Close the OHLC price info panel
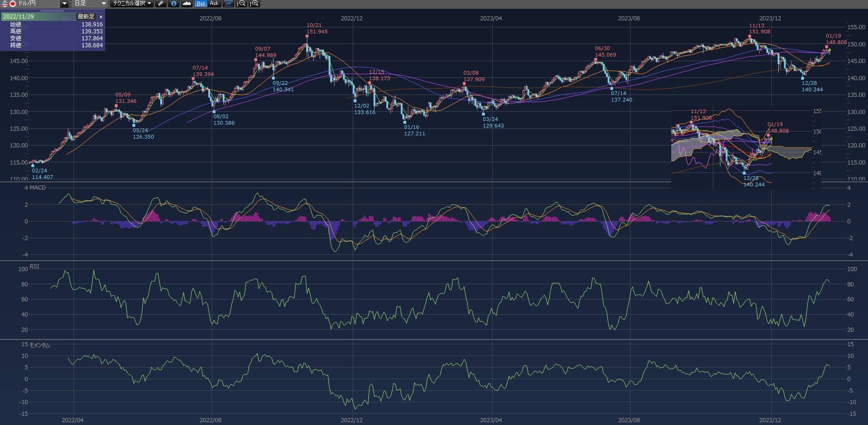This screenshot has width=868, height=425. click(101, 17)
